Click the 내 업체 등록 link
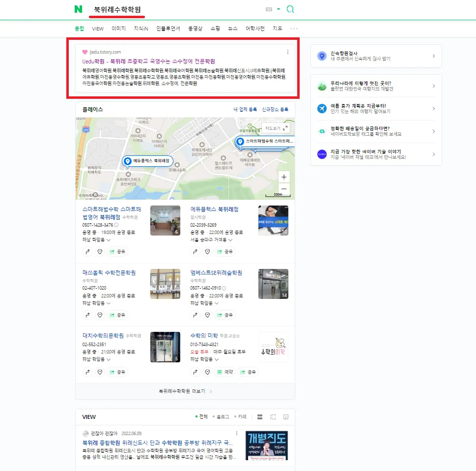Image resolution: width=476 pixels, height=471 pixels. (x=245, y=110)
